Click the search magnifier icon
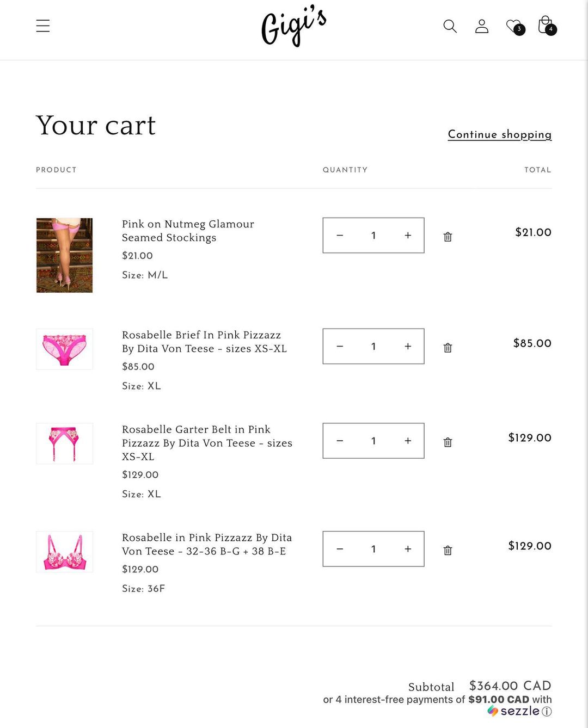 click(x=450, y=26)
